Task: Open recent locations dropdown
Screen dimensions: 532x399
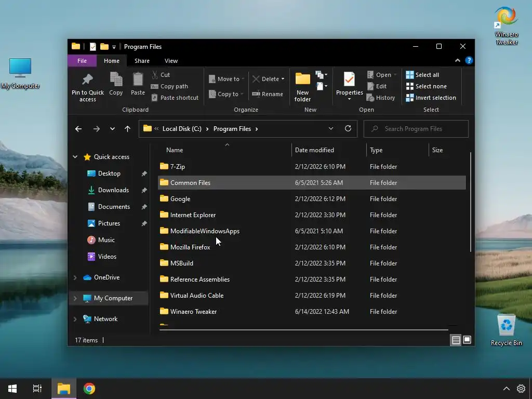Action: 112,129
